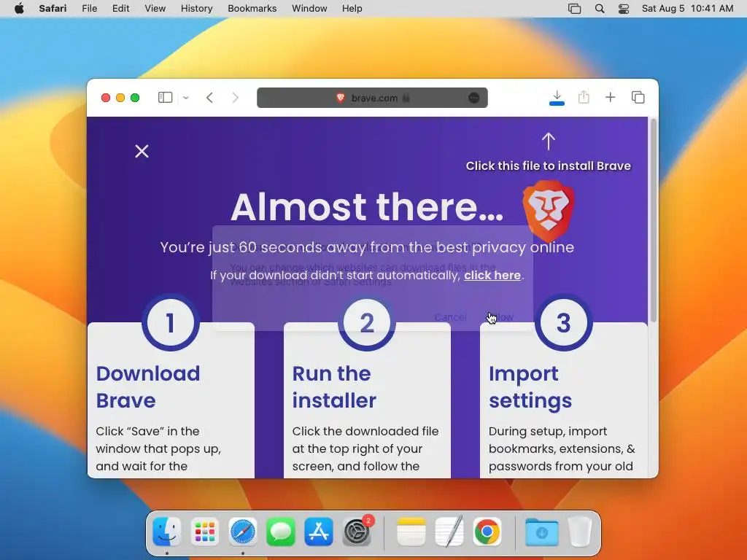Open App Store from the Dock
This screenshot has height=560, width=747.
(x=318, y=532)
